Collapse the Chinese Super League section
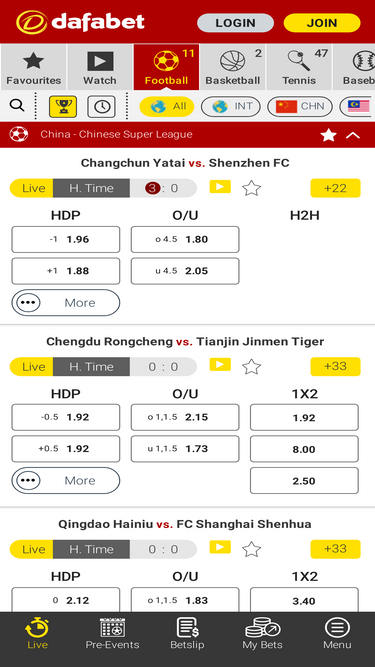The width and height of the screenshot is (375, 667). tap(353, 135)
